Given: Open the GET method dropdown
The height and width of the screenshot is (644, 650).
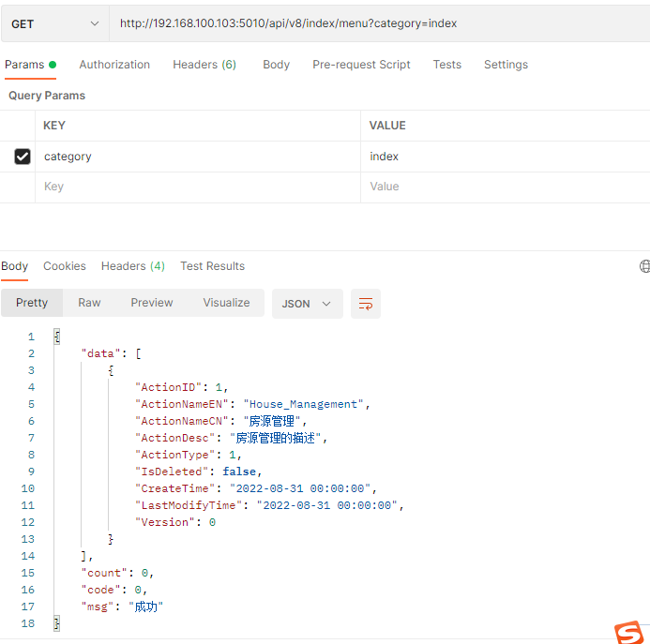Looking at the screenshot, I should pyautogui.click(x=54, y=23).
